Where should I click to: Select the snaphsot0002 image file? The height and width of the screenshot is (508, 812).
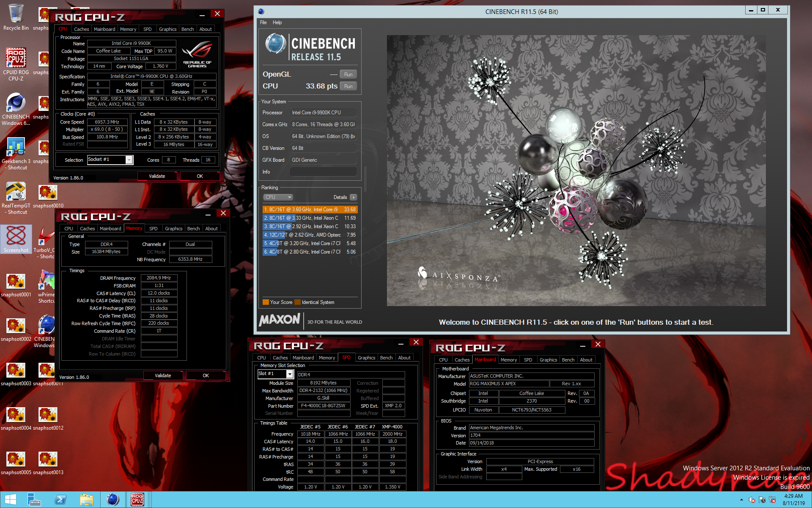tap(16, 330)
